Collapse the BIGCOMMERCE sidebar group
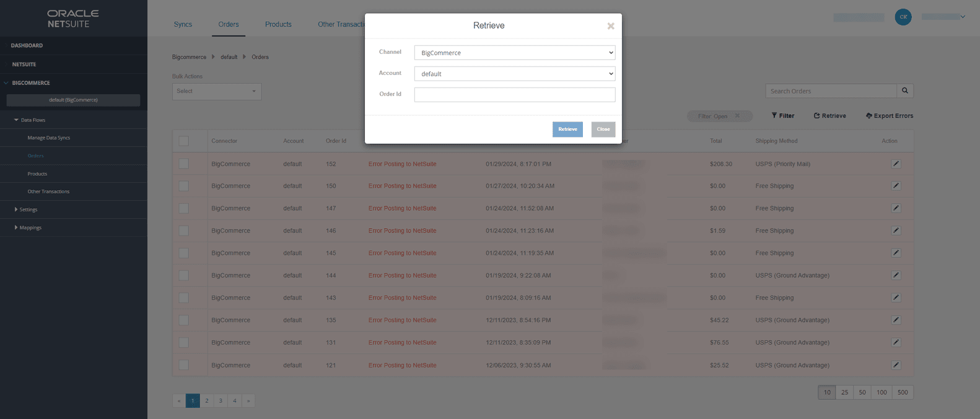Image resolution: width=980 pixels, height=419 pixels. (x=6, y=82)
